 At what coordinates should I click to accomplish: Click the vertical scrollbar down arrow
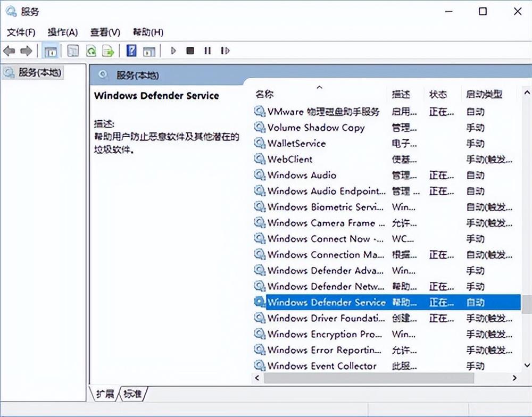[x=527, y=365]
